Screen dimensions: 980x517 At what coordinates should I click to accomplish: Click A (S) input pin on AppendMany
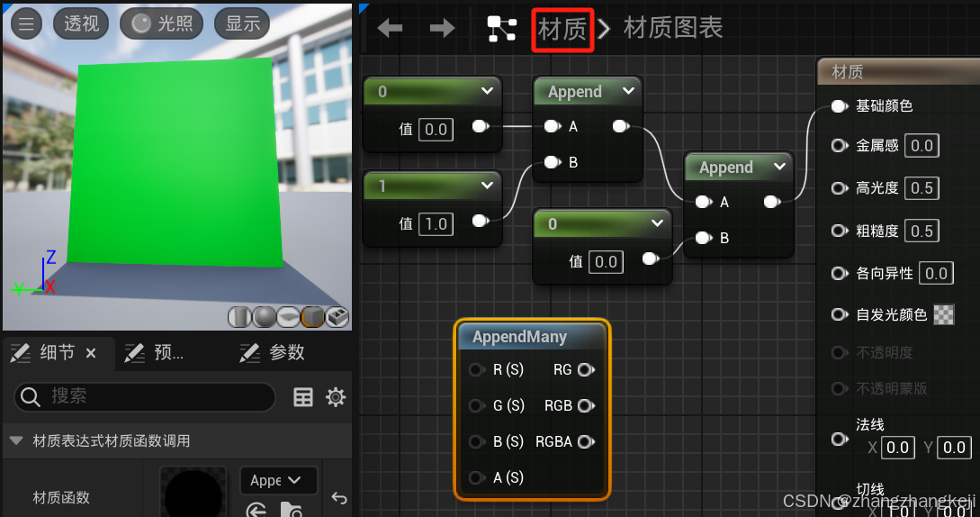(476, 478)
